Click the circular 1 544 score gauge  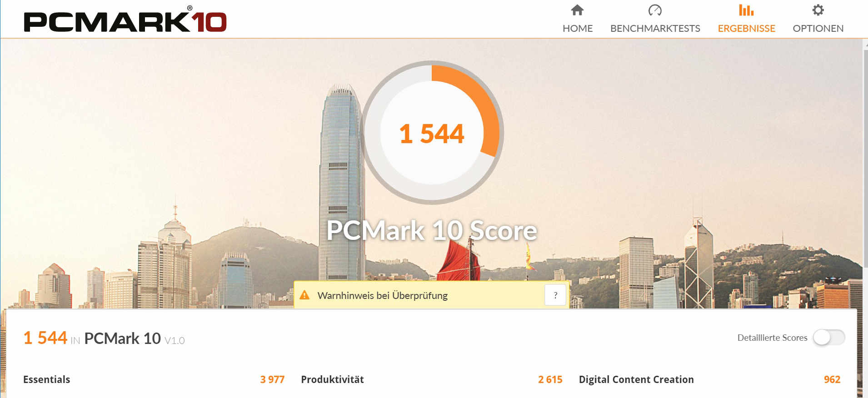pos(432,133)
